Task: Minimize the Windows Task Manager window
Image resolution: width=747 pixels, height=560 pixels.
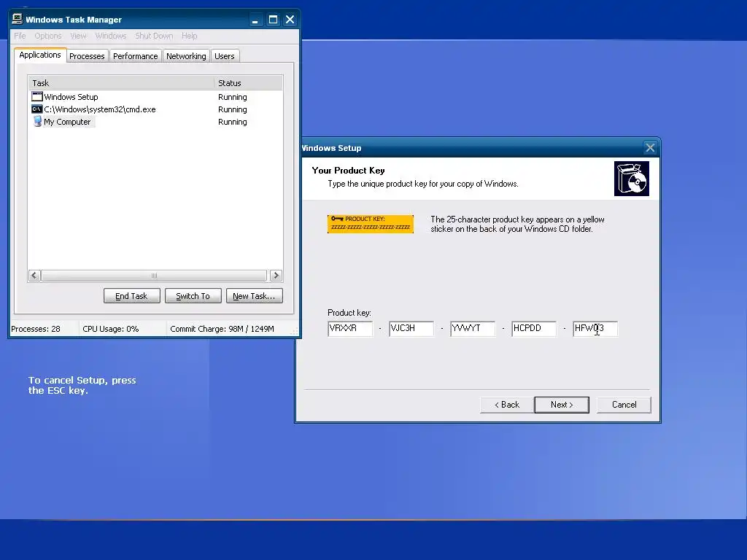Action: tap(255, 20)
